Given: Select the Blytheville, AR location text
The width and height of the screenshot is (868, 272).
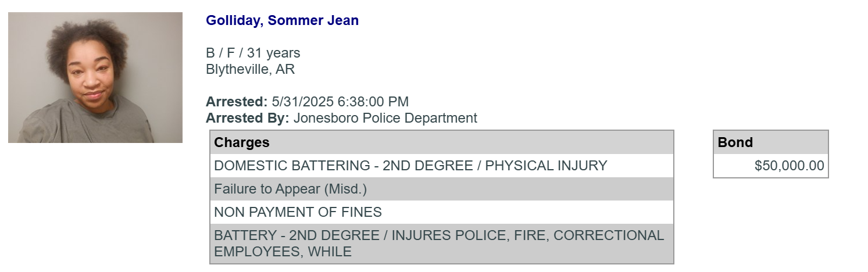Looking at the screenshot, I should click(251, 69).
